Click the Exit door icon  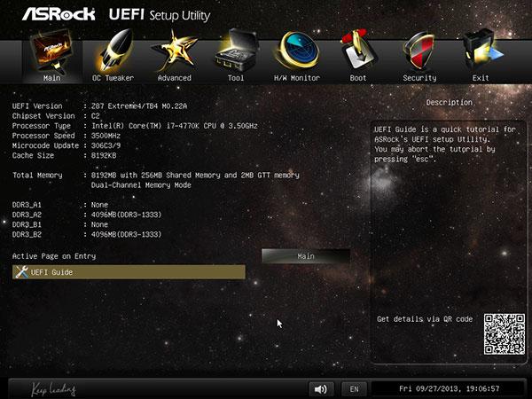pyautogui.click(x=481, y=51)
